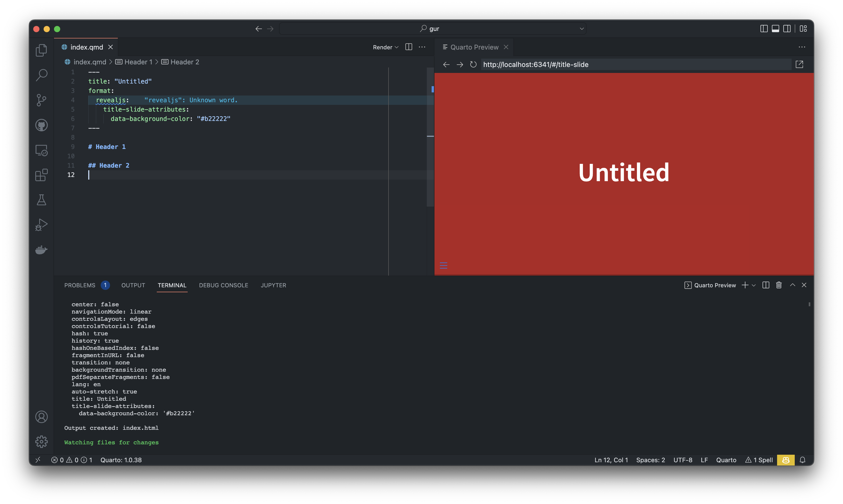The image size is (843, 504).
Task: Click the Copilot status icon
Action: tap(786, 460)
